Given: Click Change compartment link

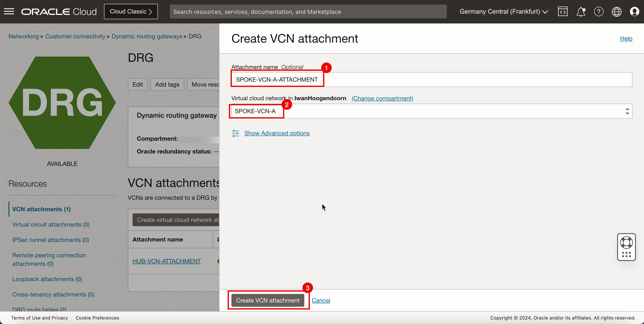Looking at the screenshot, I should 382,98.
